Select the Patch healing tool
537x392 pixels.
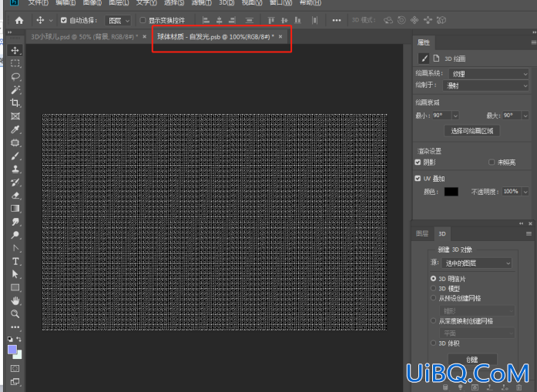(15, 142)
